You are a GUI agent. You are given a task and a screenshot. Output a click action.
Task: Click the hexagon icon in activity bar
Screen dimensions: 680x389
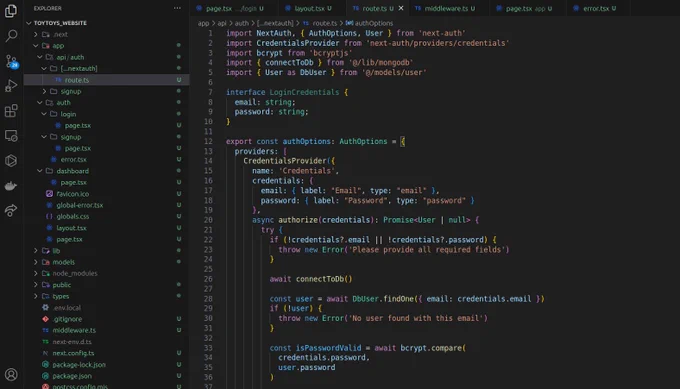[x=11, y=161]
